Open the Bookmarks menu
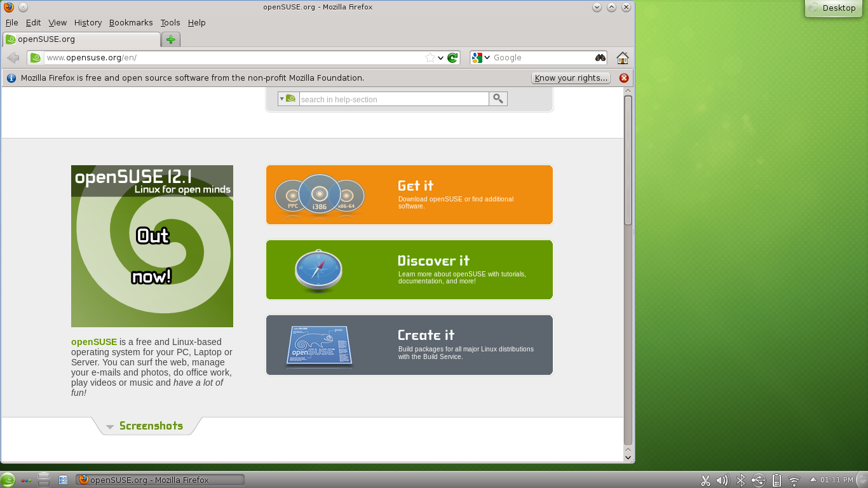The image size is (868, 488). pos(131,23)
